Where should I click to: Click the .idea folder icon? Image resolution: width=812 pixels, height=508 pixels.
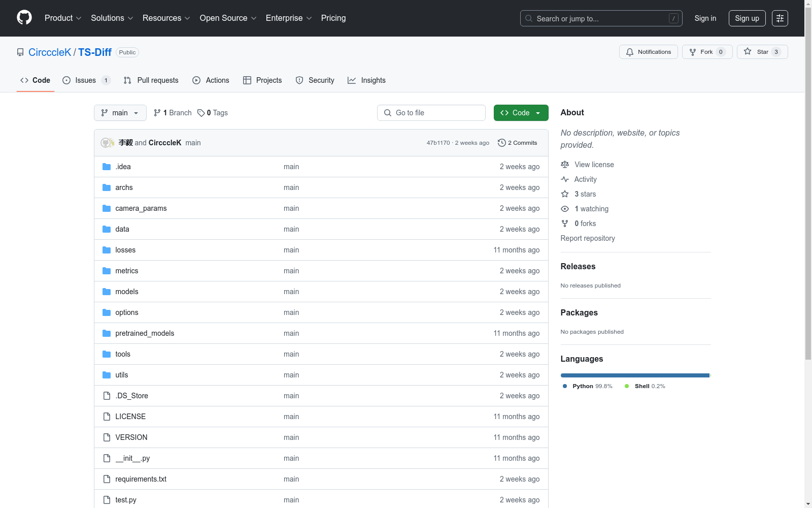(x=107, y=167)
